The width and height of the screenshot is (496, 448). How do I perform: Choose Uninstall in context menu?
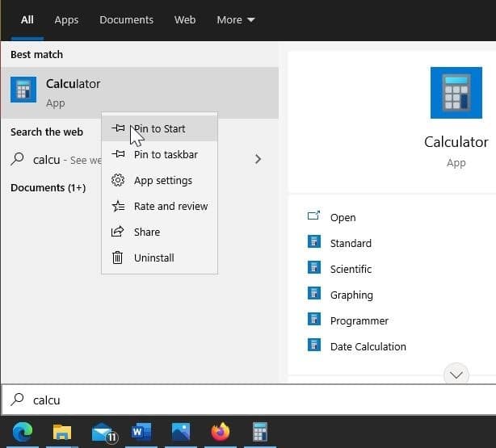click(159, 257)
